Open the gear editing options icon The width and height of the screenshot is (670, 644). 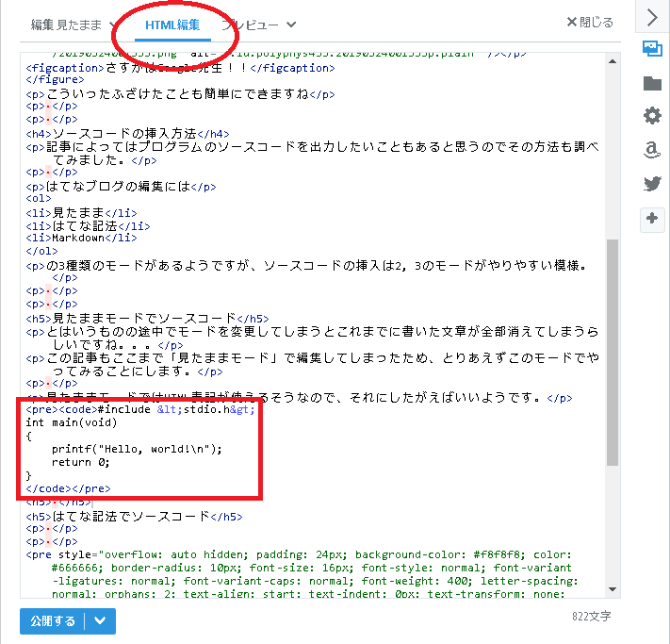[x=652, y=116]
